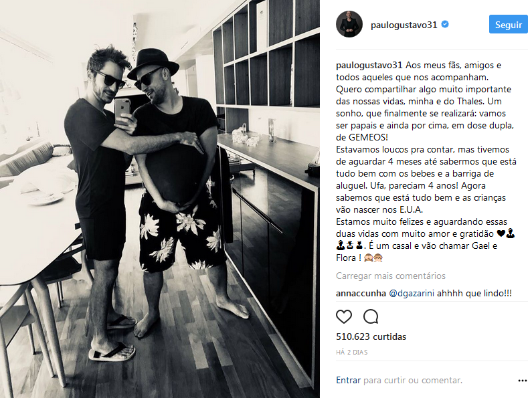Click the ahhhh que lindo comment text
Screen dimensions: 532x398
474,293
